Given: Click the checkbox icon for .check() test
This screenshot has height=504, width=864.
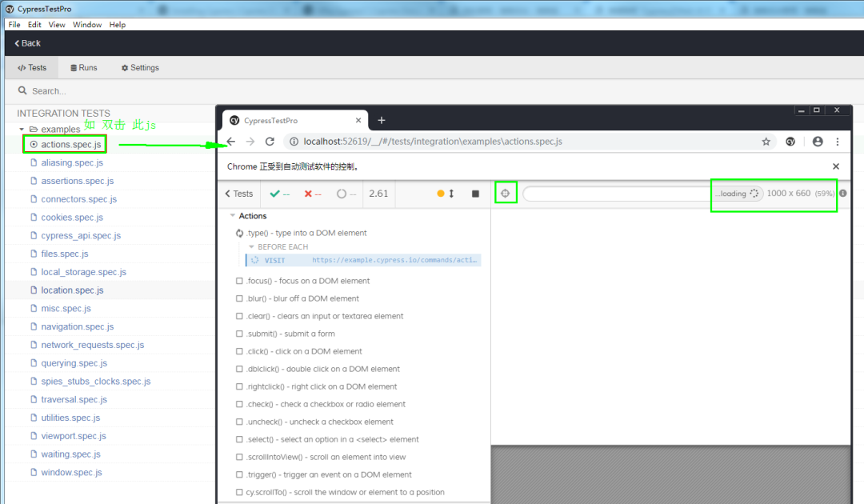Looking at the screenshot, I should point(239,404).
